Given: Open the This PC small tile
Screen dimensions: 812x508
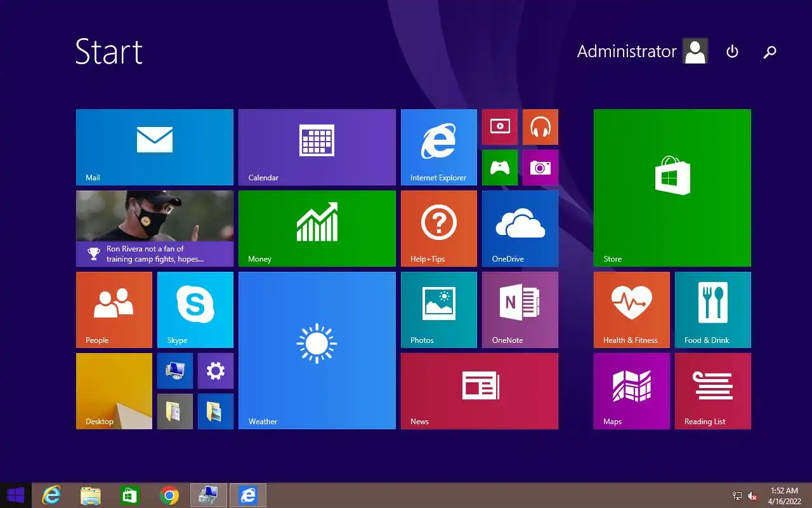Looking at the screenshot, I should [175, 371].
